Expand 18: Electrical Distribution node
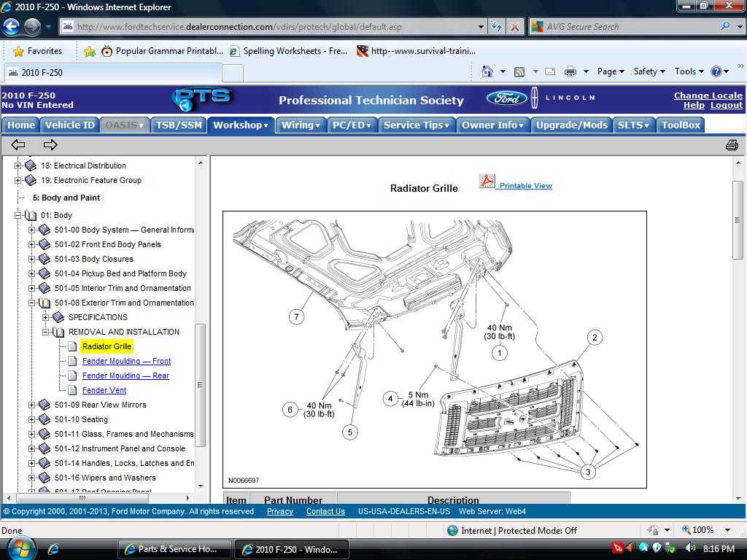 [18, 166]
